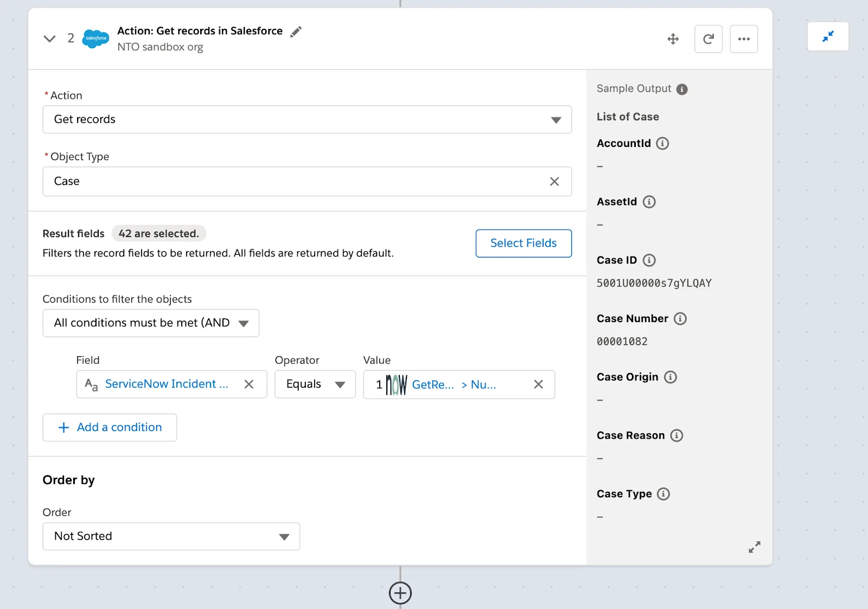The width and height of the screenshot is (868, 609).
Task: Clear the condition value with X
Action: (x=539, y=384)
